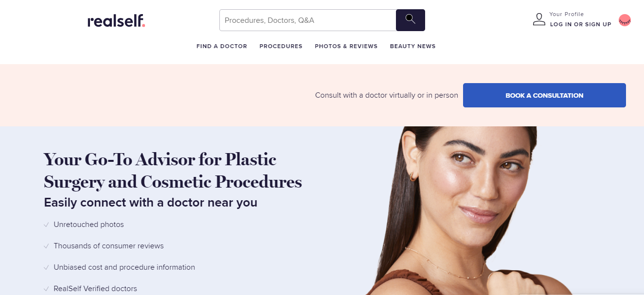Open the Photos & Reviews menu
The height and width of the screenshot is (295, 644).
click(x=346, y=46)
